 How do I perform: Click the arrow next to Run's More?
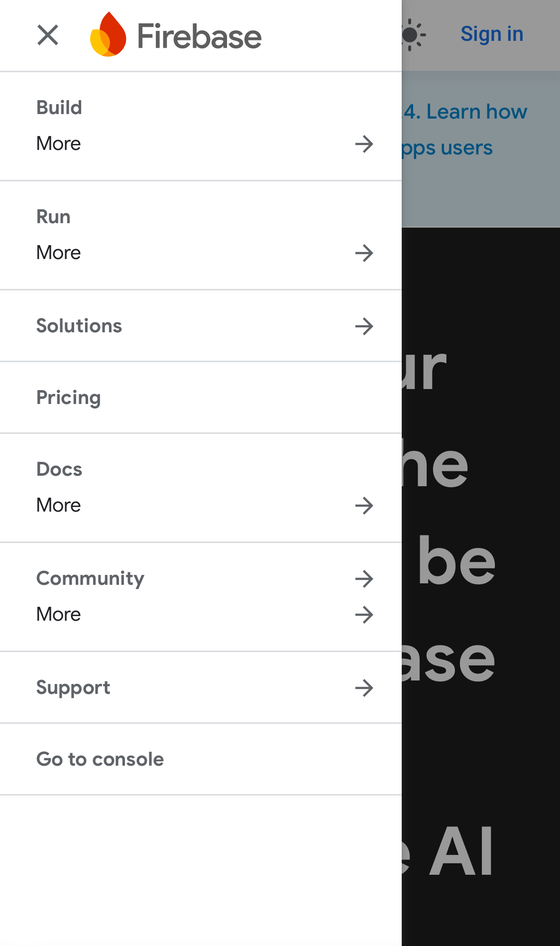point(364,254)
